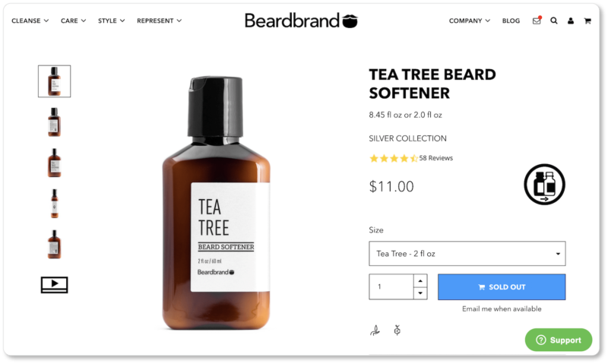Click the product bottle size comparison icon
This screenshot has height=364, width=608.
[x=544, y=185]
